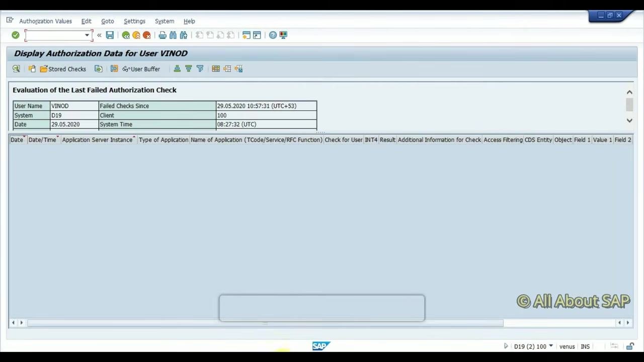644x362 pixels.
Task: Click the Print icon in standard toolbar
Action: (163, 35)
